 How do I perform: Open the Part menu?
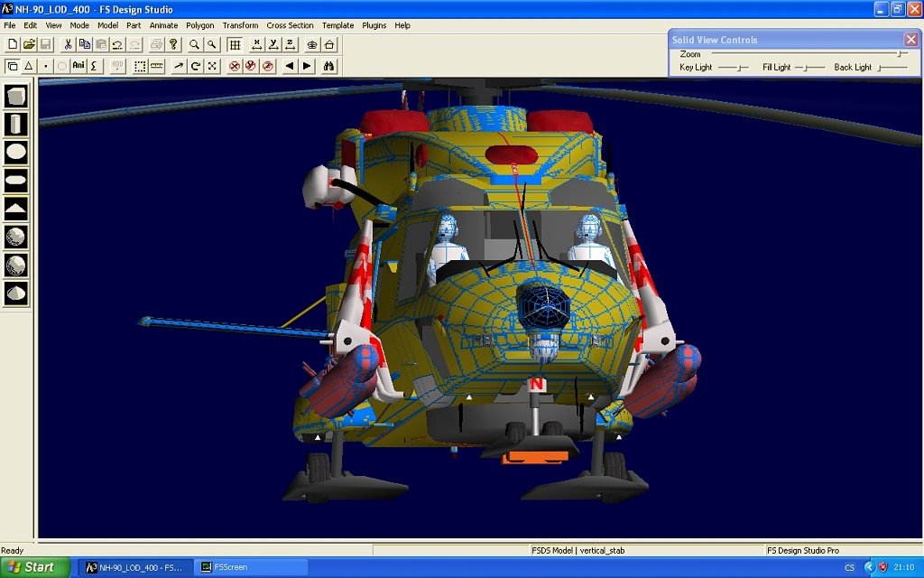pos(134,25)
